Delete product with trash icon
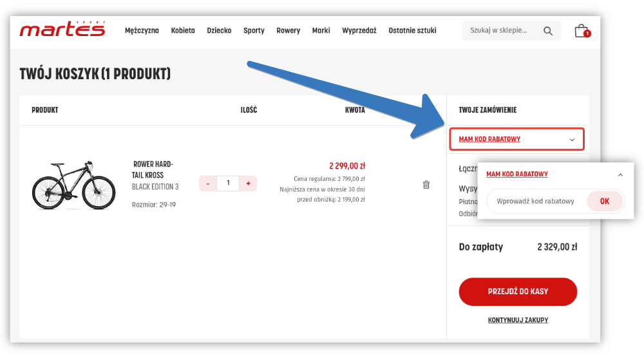Screen dimensions: 644x358 point(426,185)
